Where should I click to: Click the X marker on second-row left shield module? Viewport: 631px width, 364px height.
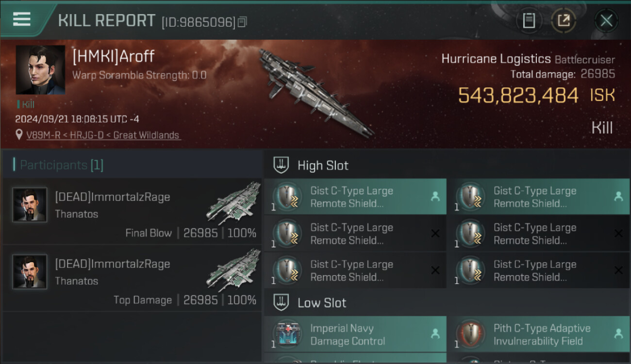pos(435,233)
